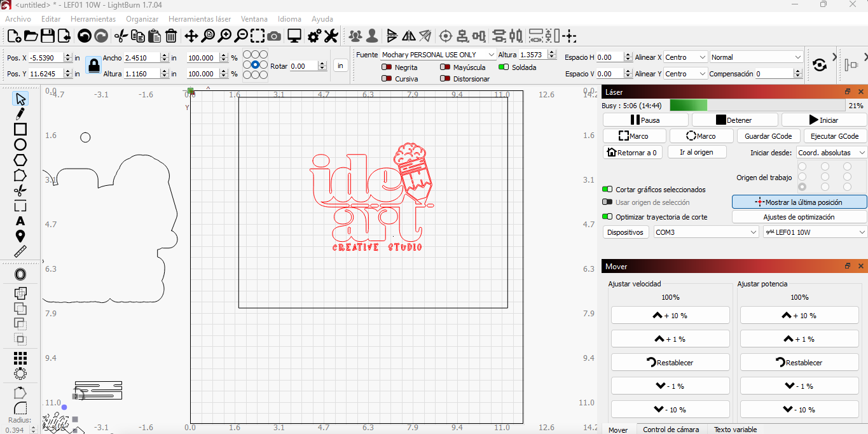Toggle the aspect ratio lock icon
Image resolution: width=868 pixels, height=434 pixels.
(x=93, y=66)
